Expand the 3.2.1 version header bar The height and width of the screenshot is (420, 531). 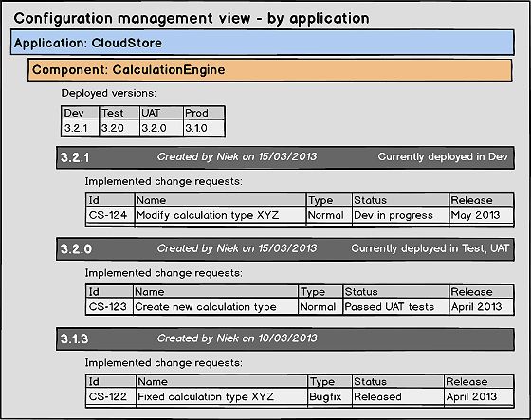tap(285, 157)
